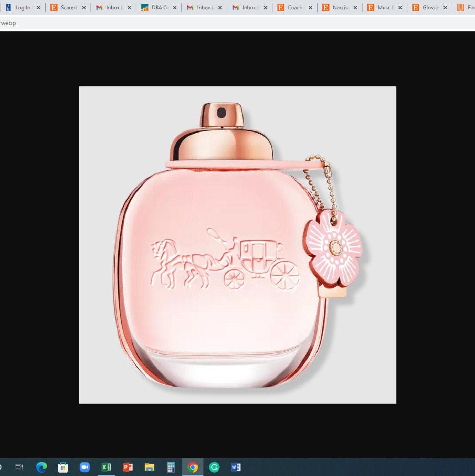Image resolution: width=475 pixels, height=476 pixels.
Task: Close the Musc tab
Action: click(x=400, y=8)
